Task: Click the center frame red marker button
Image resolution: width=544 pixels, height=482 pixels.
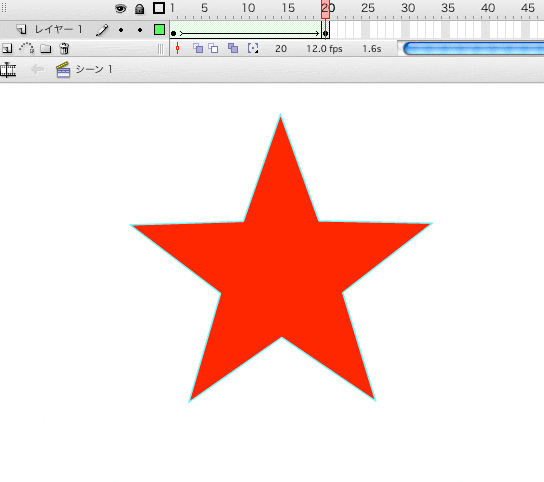Action: pyautogui.click(x=178, y=48)
